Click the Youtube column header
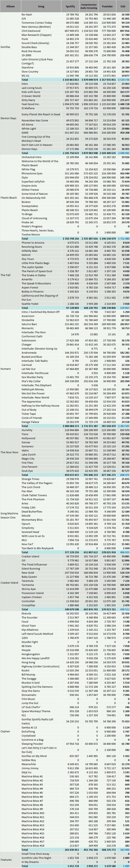The image size is (130, 868). (107, 6)
